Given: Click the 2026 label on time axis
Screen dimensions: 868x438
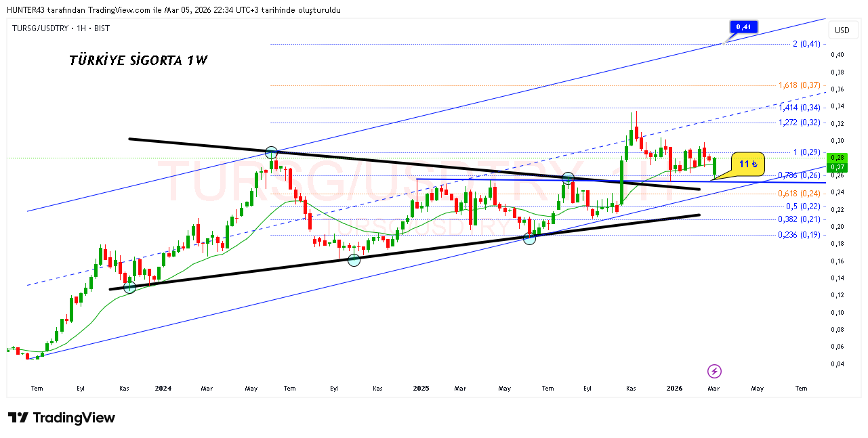Looking at the screenshot, I should [674, 389].
